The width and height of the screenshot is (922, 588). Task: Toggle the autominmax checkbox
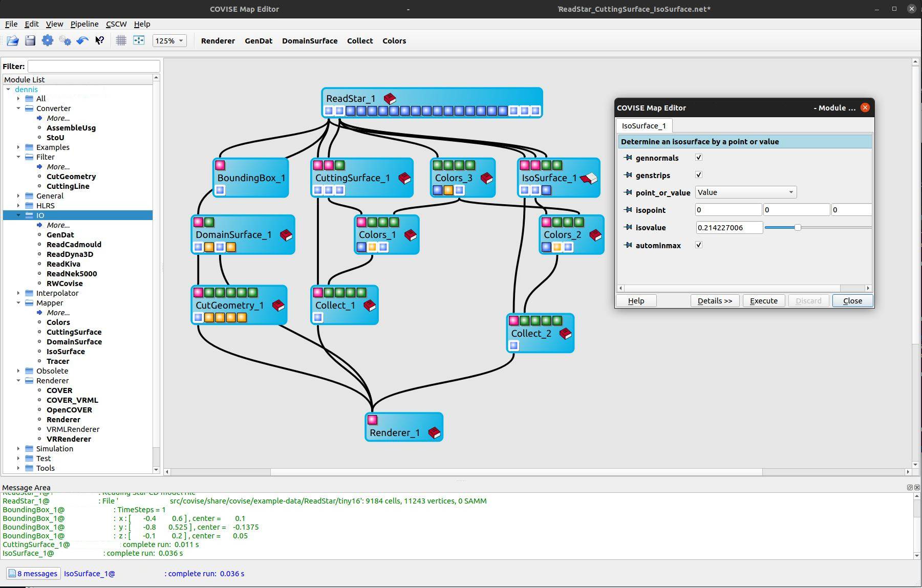pyautogui.click(x=699, y=245)
